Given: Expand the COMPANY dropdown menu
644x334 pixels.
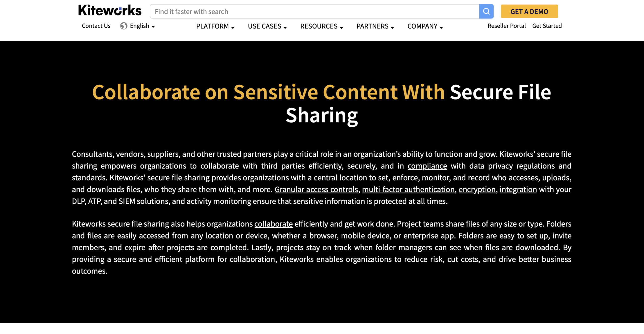Looking at the screenshot, I should pyautogui.click(x=425, y=26).
